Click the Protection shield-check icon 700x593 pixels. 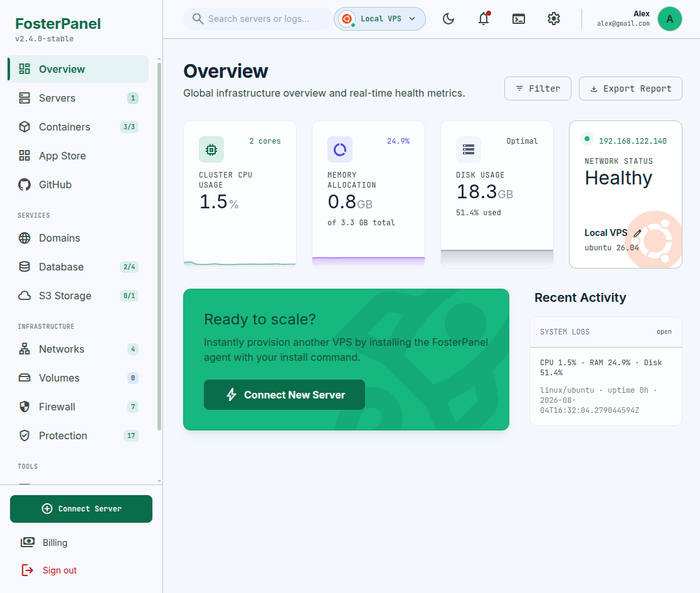click(x=24, y=435)
